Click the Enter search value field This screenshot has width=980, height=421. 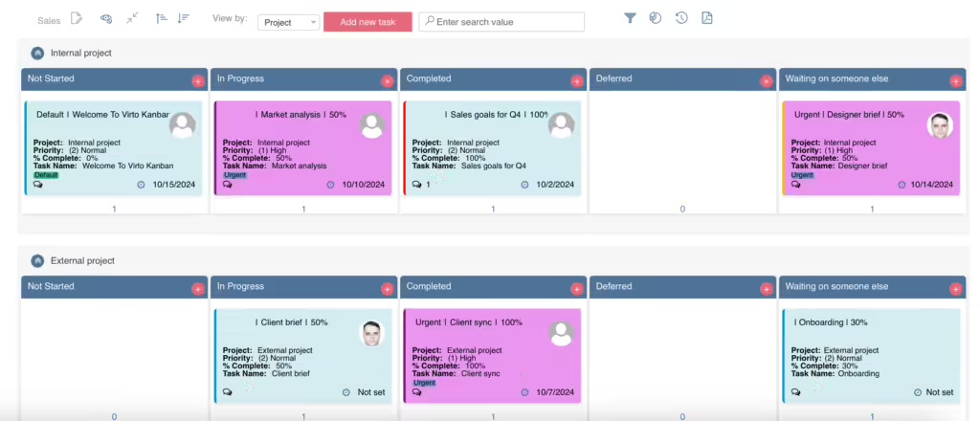tap(501, 22)
